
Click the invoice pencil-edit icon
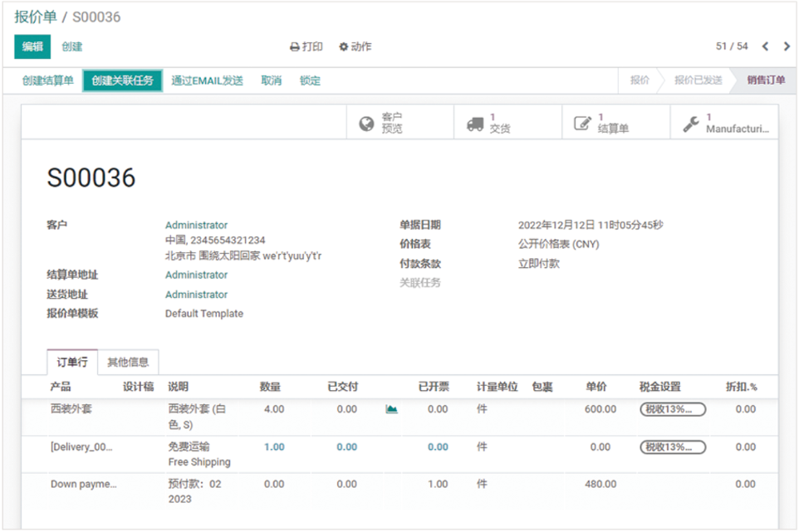(582, 124)
